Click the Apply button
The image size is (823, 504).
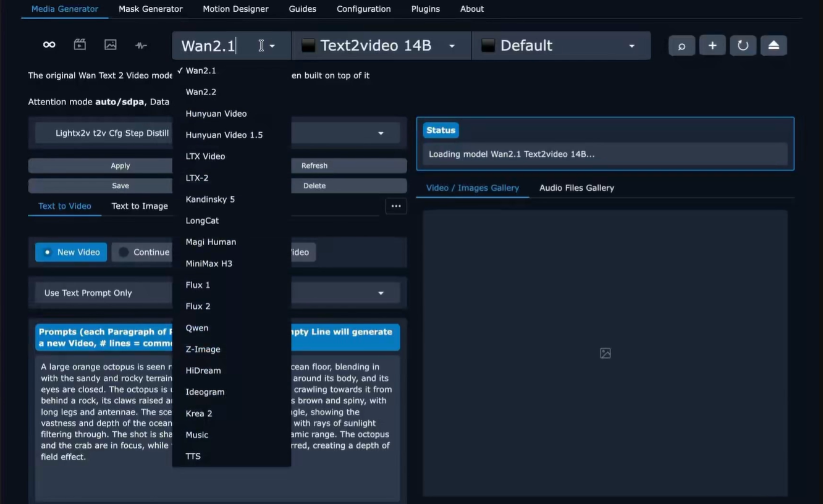click(120, 166)
